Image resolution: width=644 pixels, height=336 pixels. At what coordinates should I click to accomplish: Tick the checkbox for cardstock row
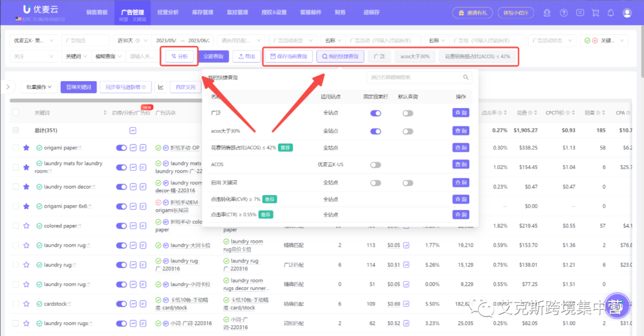click(x=16, y=304)
